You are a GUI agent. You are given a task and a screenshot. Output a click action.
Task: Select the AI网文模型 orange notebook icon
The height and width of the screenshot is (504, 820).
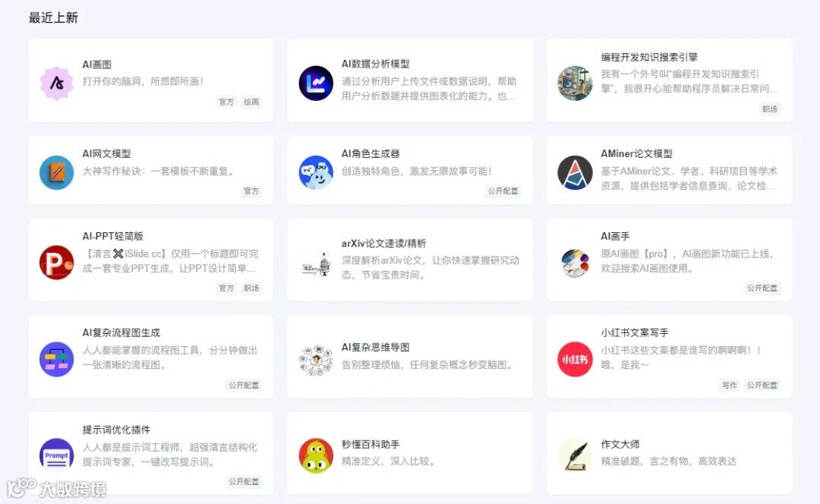pos(56,172)
